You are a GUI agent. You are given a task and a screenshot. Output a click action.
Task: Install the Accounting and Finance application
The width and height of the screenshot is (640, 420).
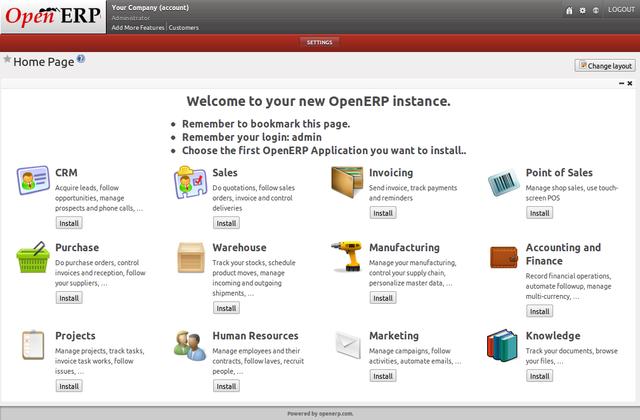coord(540,311)
